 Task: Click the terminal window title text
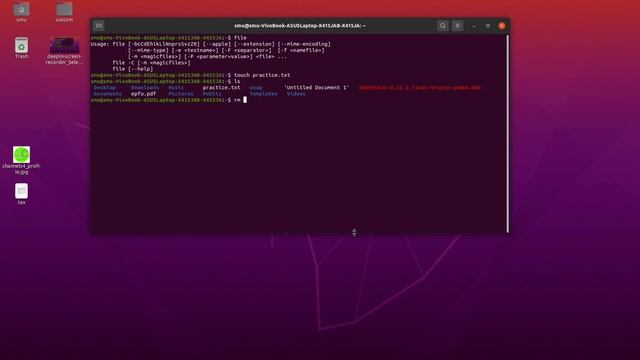point(300,26)
